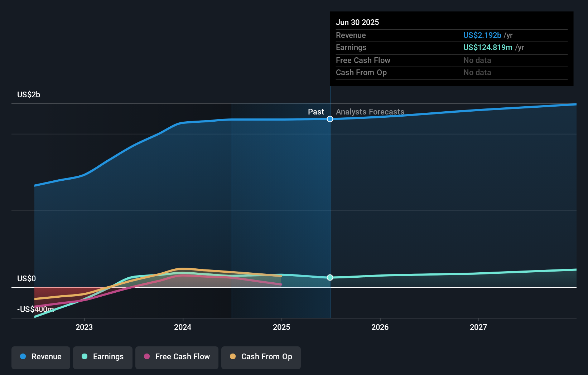Screen dimensions: 588x375
Task: Click the 2023 x-axis label
Action: point(84,327)
